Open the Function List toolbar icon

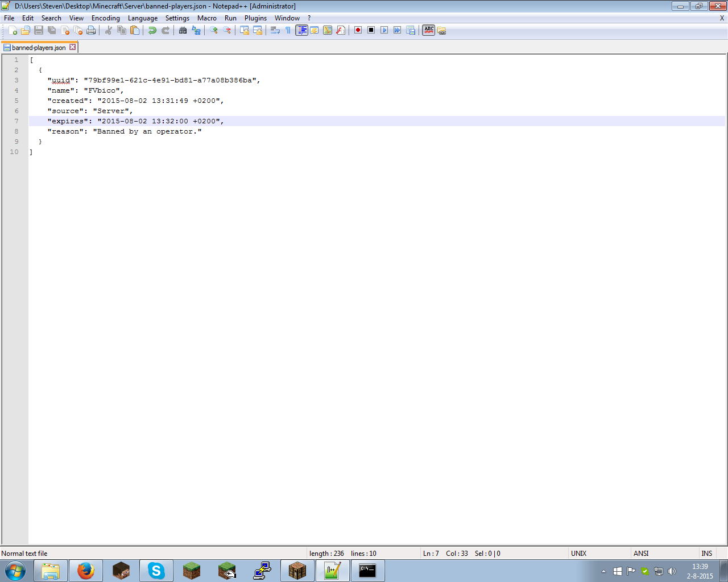340,30
